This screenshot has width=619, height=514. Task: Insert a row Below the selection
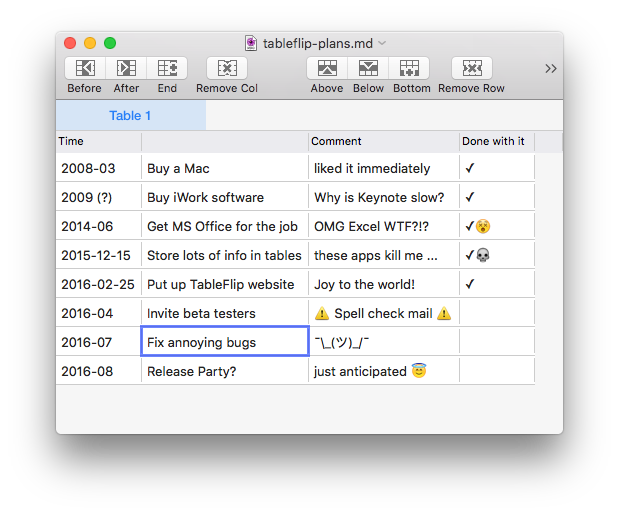[368, 68]
